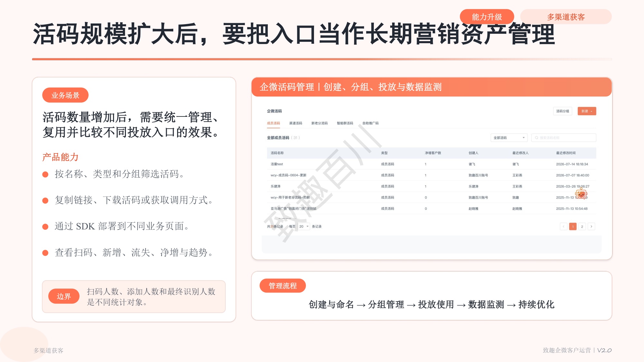Click creator 谢飞 in the 创建人 column
This screenshot has height=362, width=644.
[472, 164]
